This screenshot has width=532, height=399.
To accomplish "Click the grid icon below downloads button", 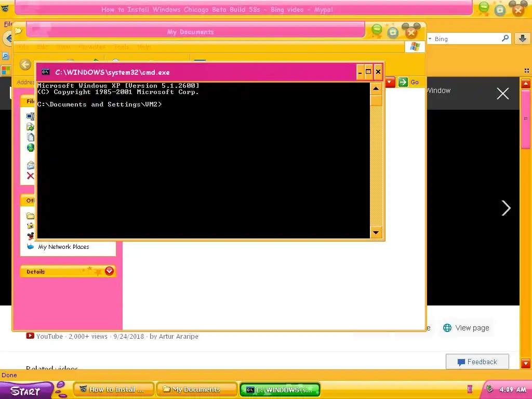I will 527,71.
